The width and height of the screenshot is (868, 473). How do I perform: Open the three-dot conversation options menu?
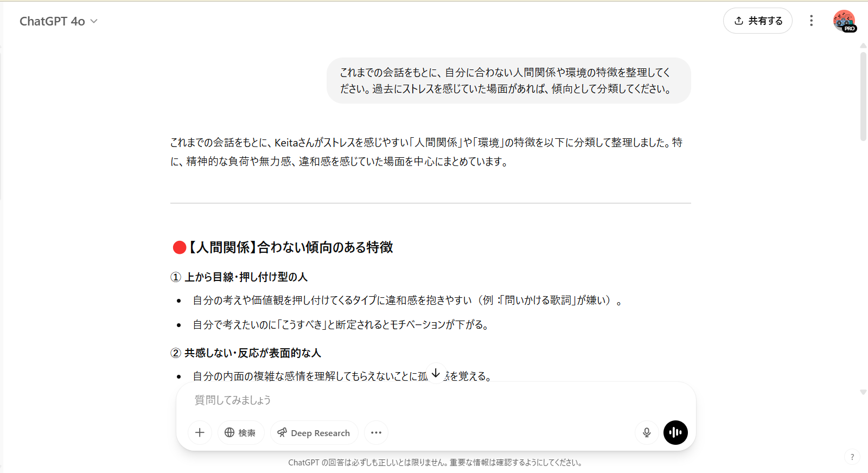811,21
